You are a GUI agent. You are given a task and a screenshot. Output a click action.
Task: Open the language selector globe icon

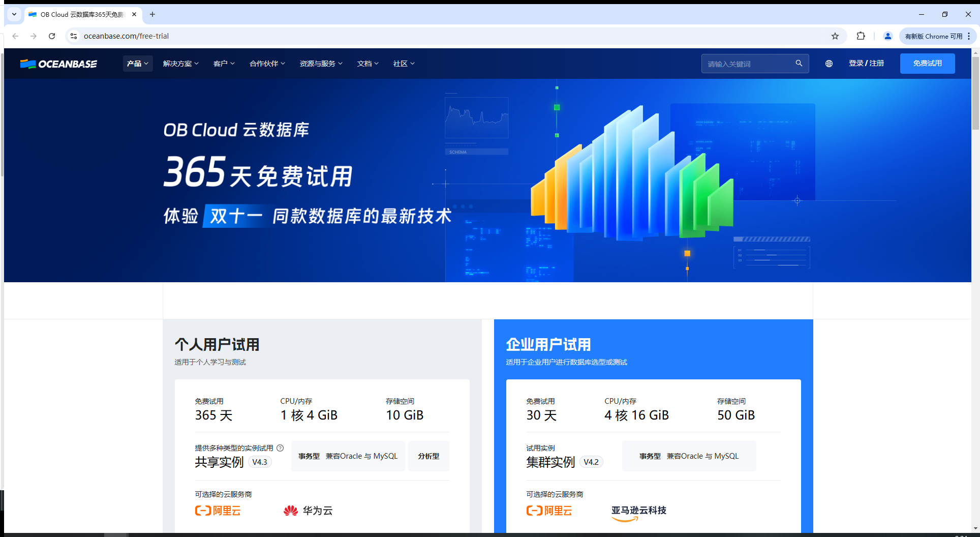[x=829, y=63]
